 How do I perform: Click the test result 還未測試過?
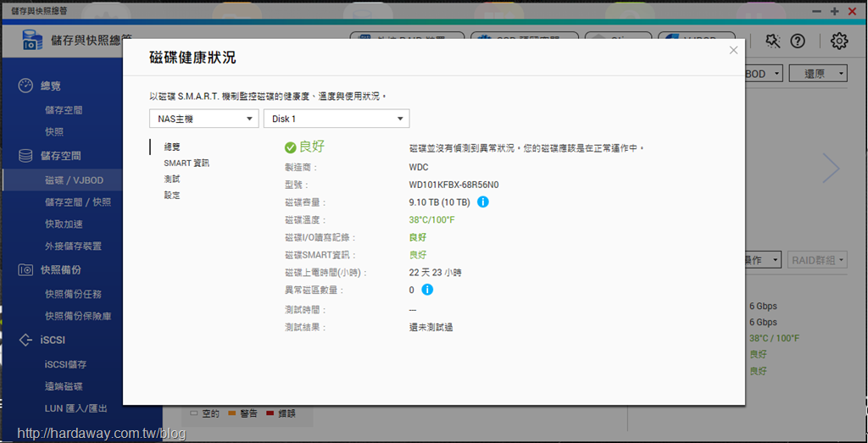point(431,328)
